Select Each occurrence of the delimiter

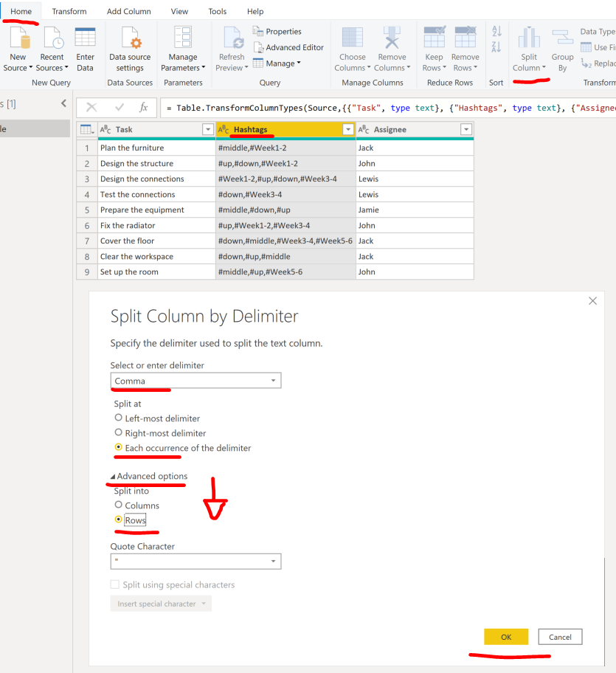[x=119, y=447]
